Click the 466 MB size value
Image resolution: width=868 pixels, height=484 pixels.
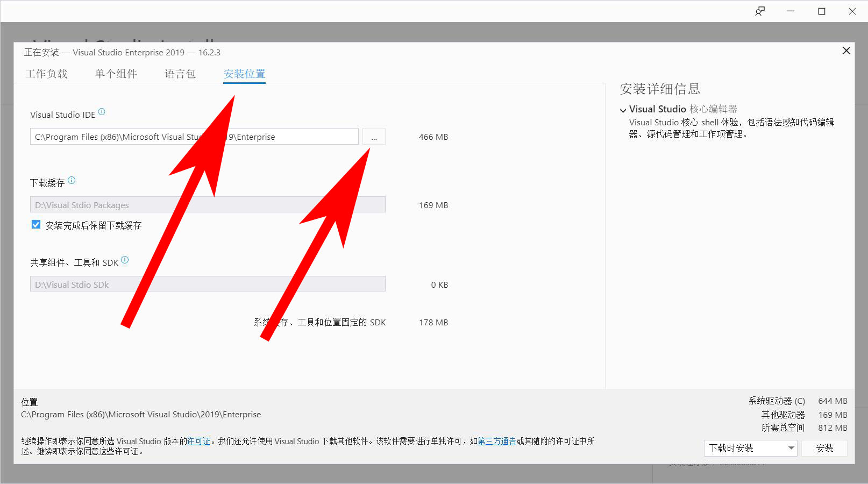point(433,137)
